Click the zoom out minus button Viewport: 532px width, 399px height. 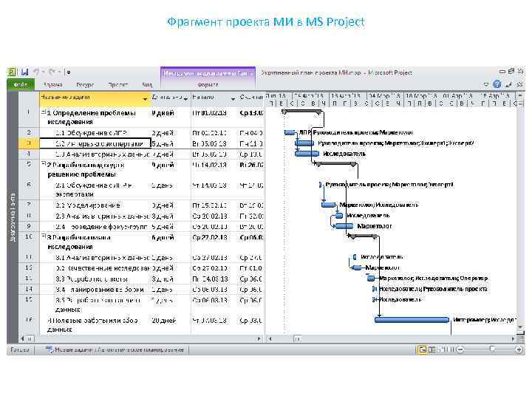pos(460,349)
